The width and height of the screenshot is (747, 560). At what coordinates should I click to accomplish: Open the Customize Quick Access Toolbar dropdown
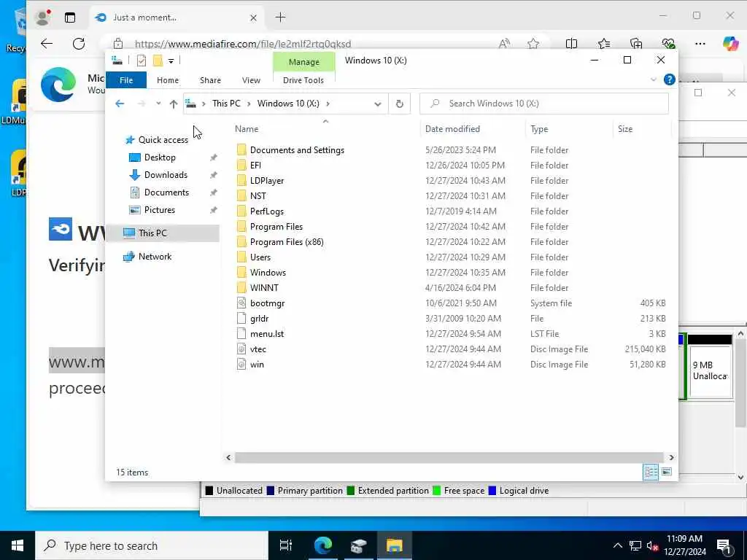(171, 61)
